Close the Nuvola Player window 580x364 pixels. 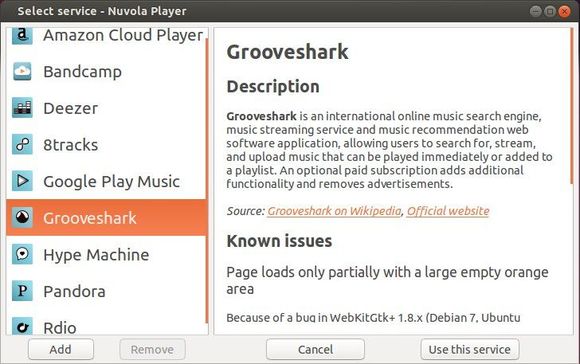point(564,11)
